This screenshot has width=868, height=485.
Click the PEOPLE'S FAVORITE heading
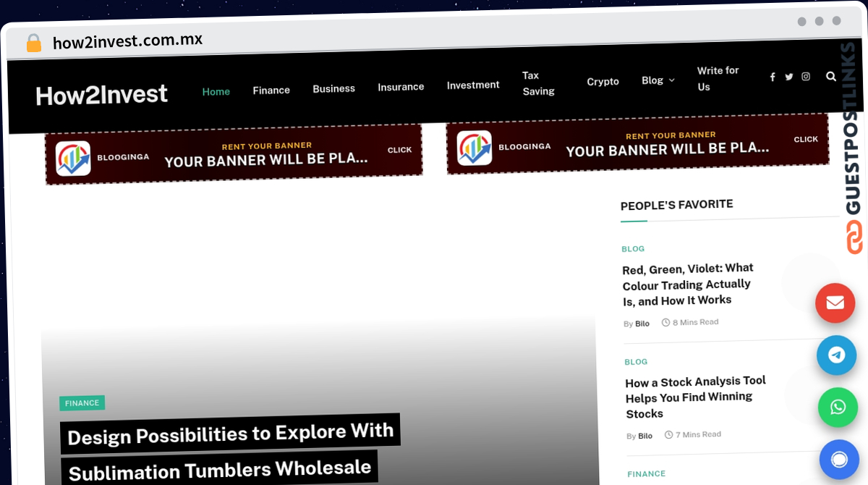point(677,205)
